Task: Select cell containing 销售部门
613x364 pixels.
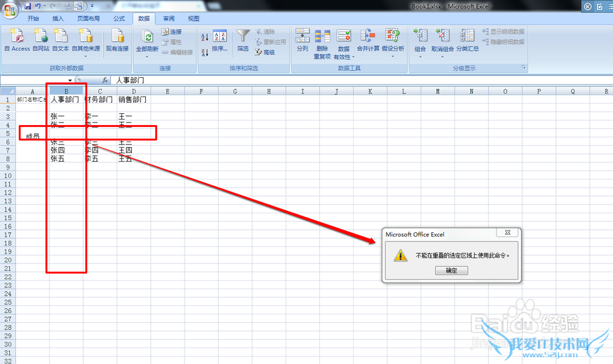Action: click(x=134, y=100)
